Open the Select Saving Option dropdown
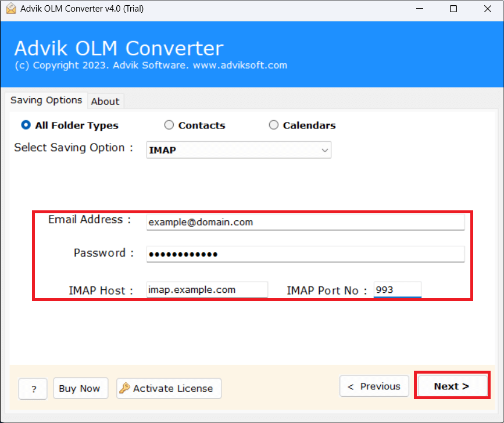 238,150
